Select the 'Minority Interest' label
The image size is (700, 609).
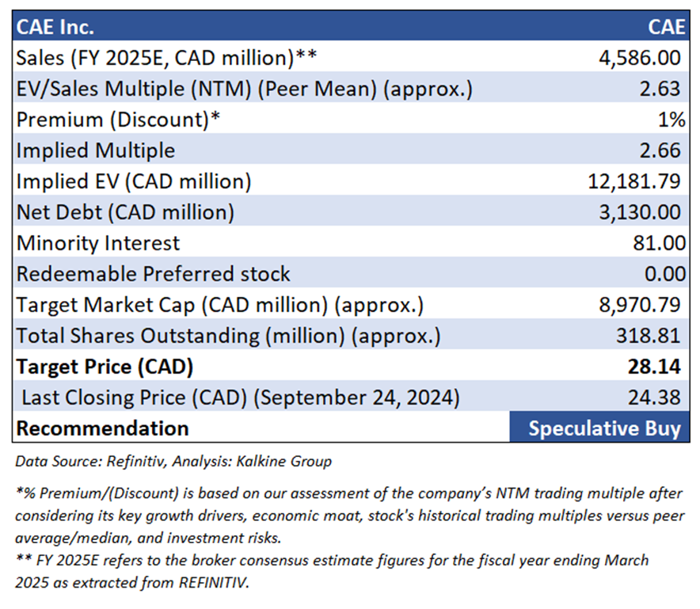click(97, 243)
